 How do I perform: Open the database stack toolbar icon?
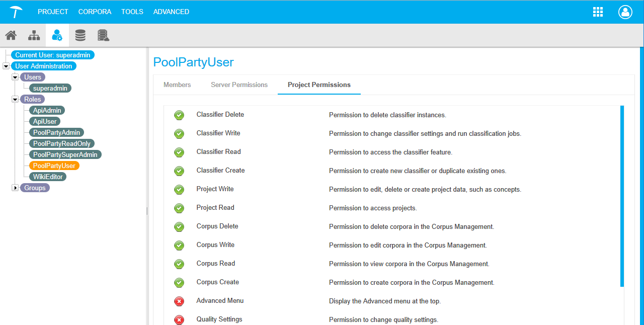[x=80, y=35]
